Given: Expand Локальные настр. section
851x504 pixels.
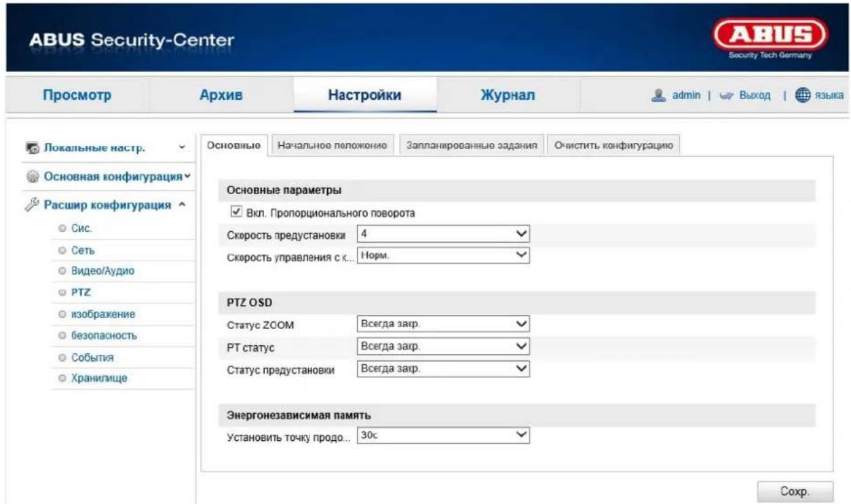Looking at the screenshot, I should pyautogui.click(x=181, y=147).
